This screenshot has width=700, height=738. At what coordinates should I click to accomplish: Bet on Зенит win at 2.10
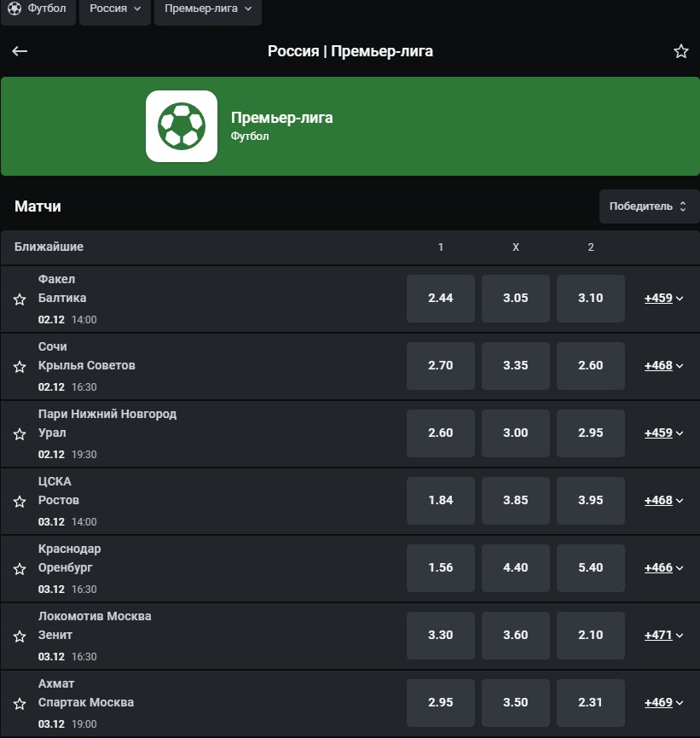(x=590, y=636)
